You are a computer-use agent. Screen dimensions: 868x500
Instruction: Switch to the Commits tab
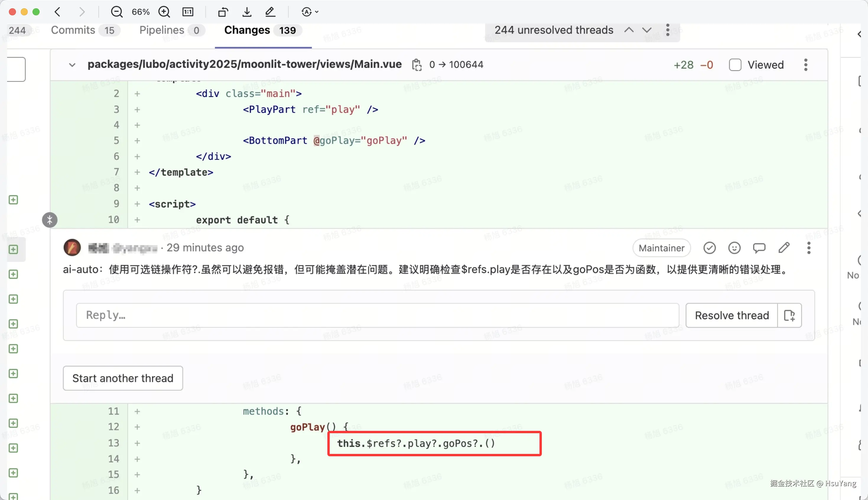click(x=73, y=30)
